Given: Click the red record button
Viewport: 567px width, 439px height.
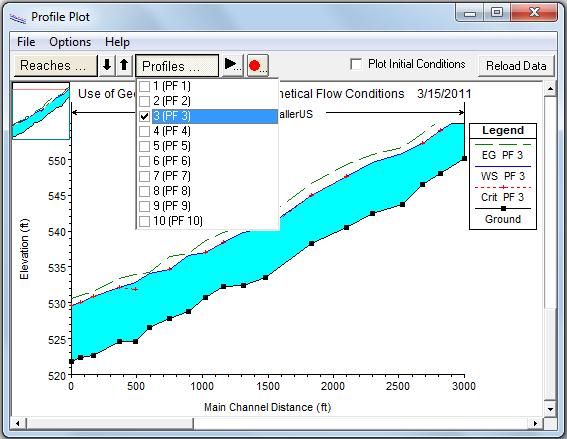Looking at the screenshot, I should 257,65.
